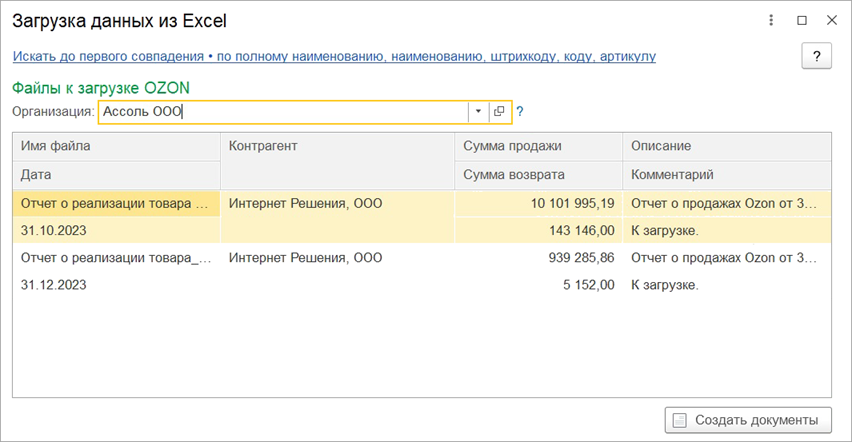Expand the Организация dropdown list
This screenshot has width=852, height=442.
[478, 112]
